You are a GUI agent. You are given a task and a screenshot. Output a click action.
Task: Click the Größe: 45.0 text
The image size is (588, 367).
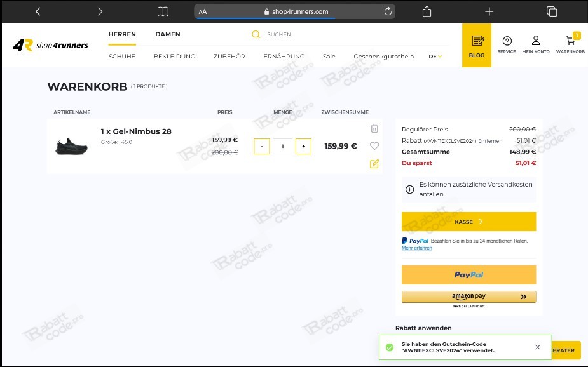tap(116, 142)
